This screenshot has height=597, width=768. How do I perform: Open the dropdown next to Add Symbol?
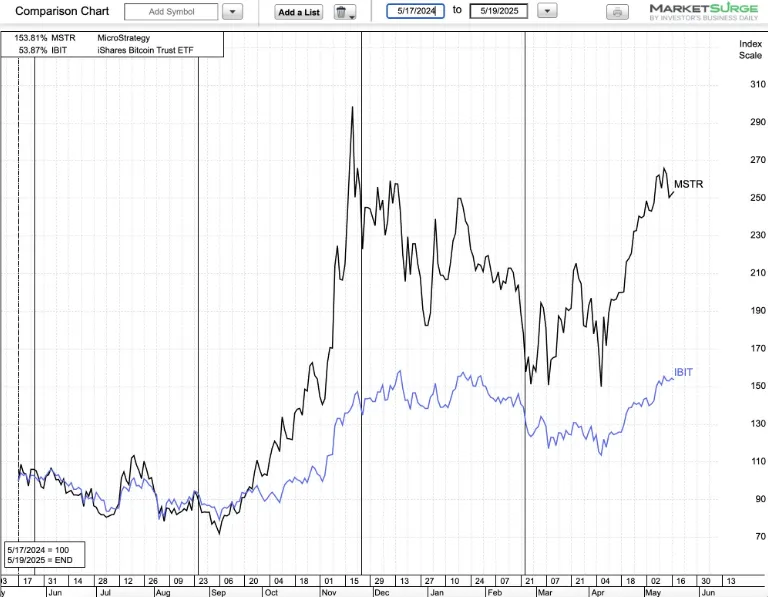point(233,12)
